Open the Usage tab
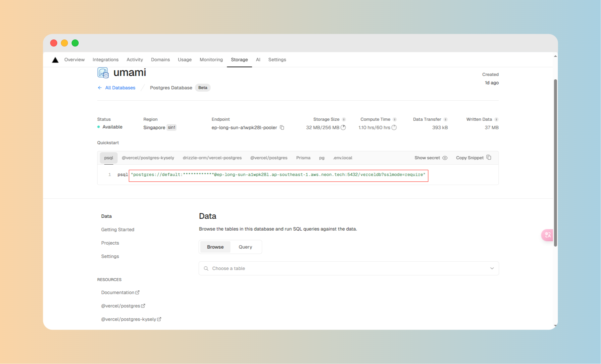This screenshot has width=601, height=364. 185,60
